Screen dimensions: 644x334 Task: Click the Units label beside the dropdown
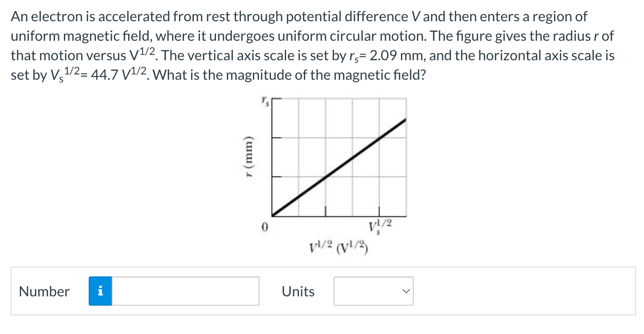pos(298,291)
